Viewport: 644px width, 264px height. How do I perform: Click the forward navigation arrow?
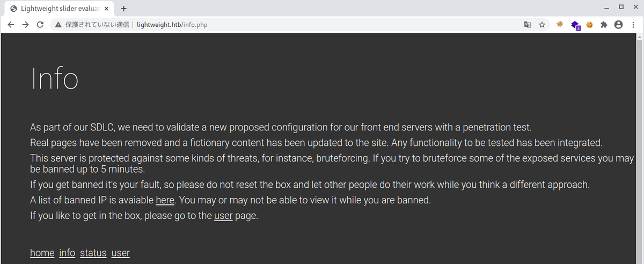click(25, 25)
